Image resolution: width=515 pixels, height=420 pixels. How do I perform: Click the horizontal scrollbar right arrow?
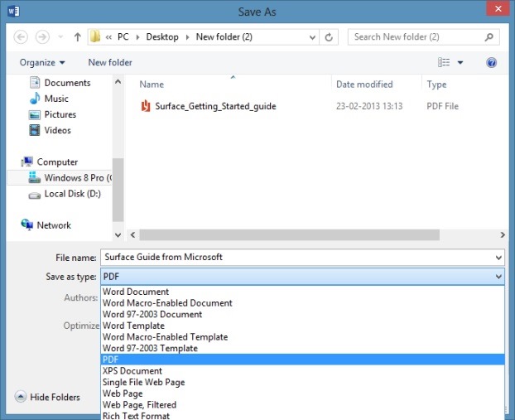503,235
